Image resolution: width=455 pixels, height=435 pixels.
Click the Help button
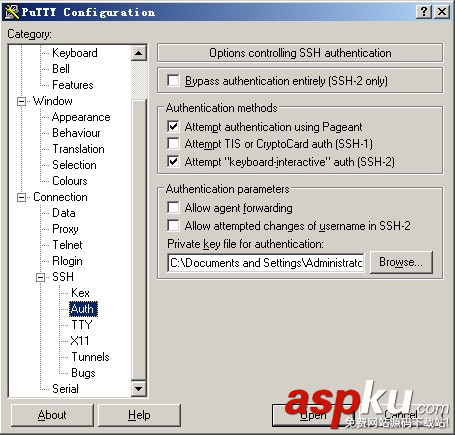(x=139, y=415)
